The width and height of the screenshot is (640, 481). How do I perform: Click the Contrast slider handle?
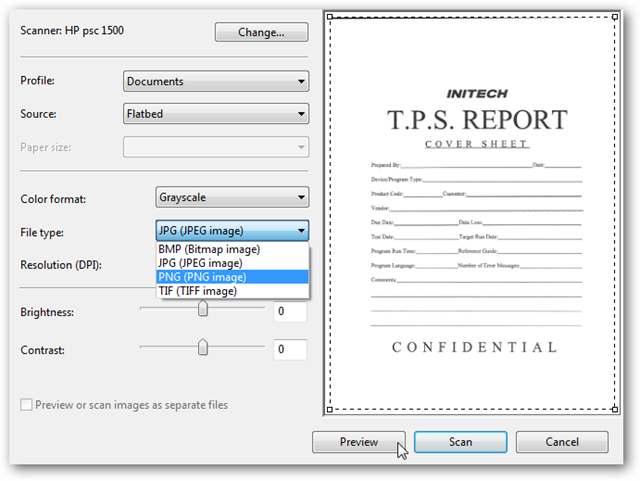pos(203,347)
